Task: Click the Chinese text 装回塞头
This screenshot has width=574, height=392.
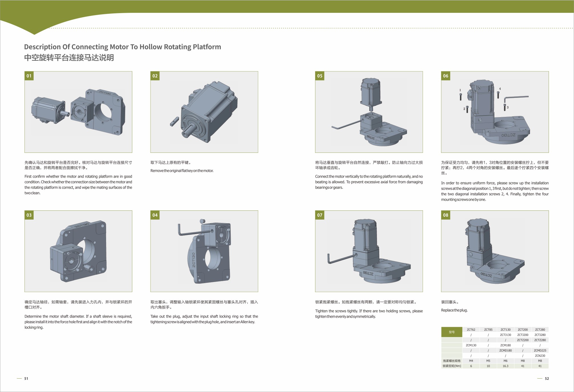Action: point(450,302)
